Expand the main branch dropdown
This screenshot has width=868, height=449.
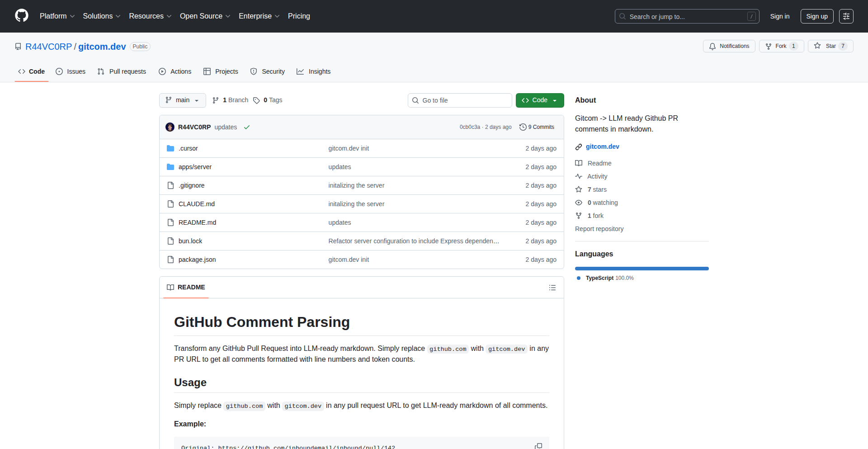pyautogui.click(x=182, y=100)
